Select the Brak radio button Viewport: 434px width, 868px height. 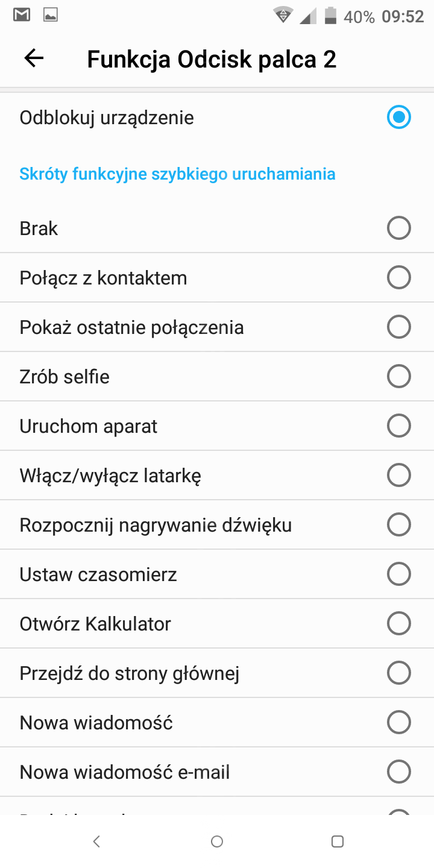coord(398,228)
